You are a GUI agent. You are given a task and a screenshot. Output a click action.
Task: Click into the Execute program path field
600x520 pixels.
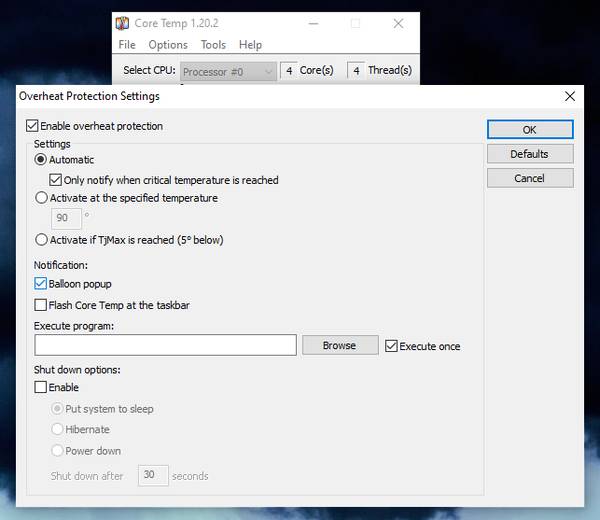[x=165, y=345]
